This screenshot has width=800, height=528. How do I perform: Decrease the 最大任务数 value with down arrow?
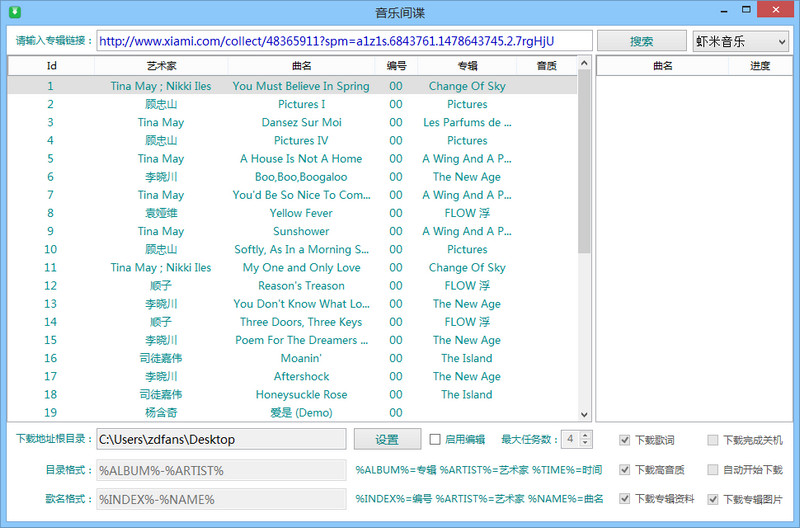(x=585, y=443)
